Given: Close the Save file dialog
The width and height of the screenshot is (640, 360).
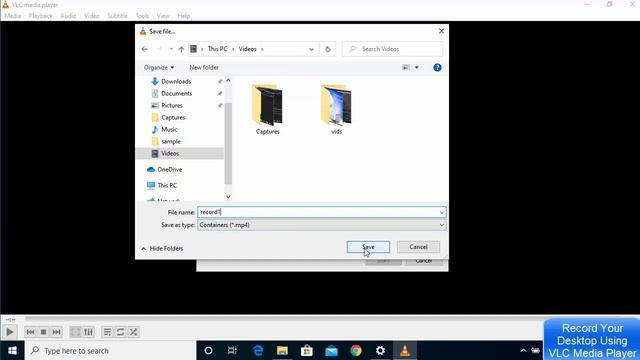Looking at the screenshot, I should pyautogui.click(x=441, y=31).
